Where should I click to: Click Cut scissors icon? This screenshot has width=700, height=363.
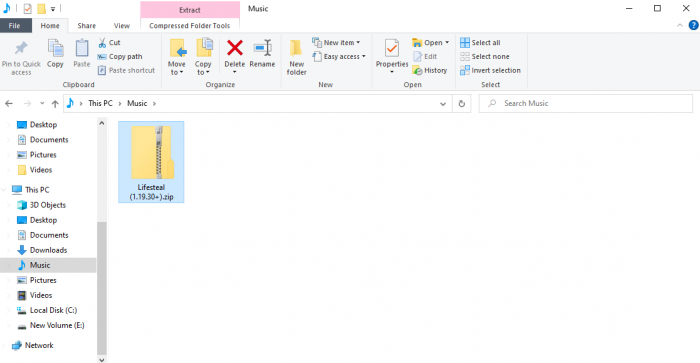coord(102,42)
